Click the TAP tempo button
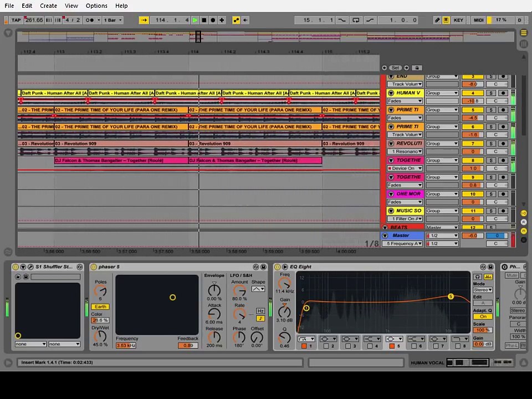The image size is (532, 399). (16, 20)
